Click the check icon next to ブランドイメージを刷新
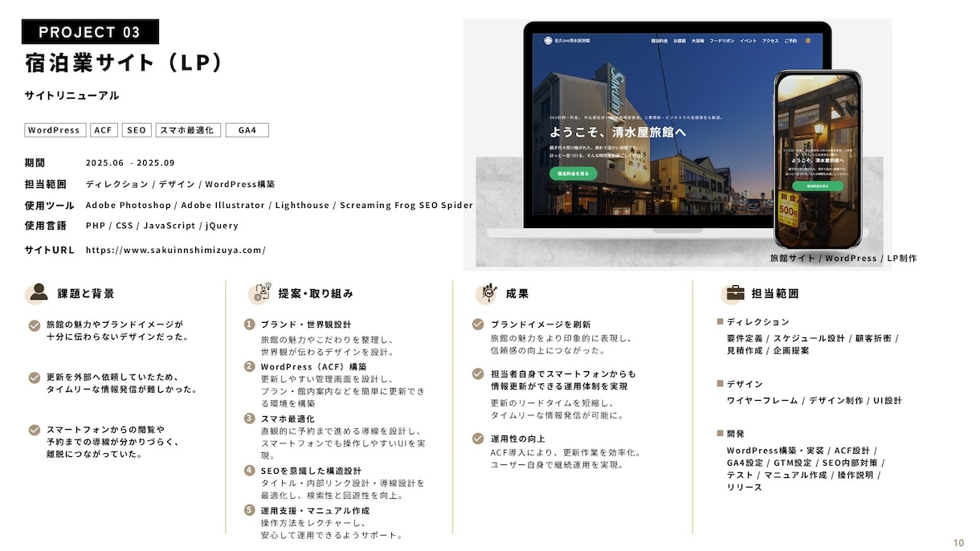Screen dimensions: 980x551 (x=476, y=324)
